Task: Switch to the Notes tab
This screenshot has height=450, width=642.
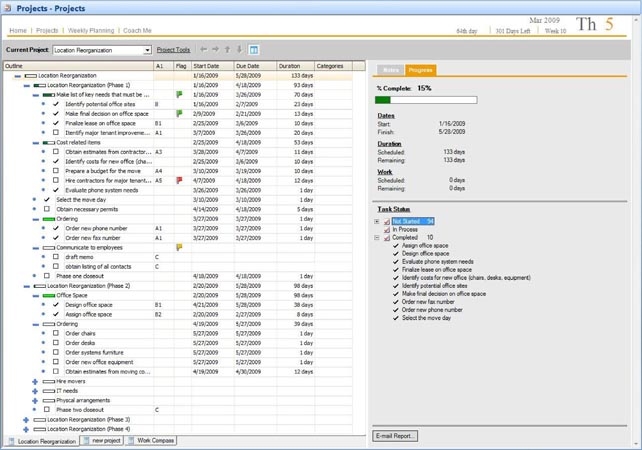Action: click(391, 70)
